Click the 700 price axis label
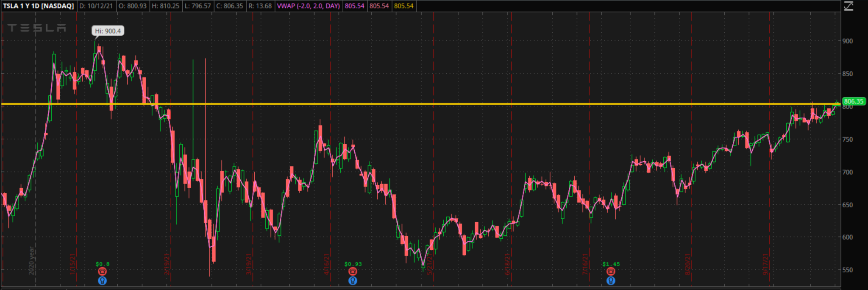The height and width of the screenshot is (290, 868). [x=848, y=172]
